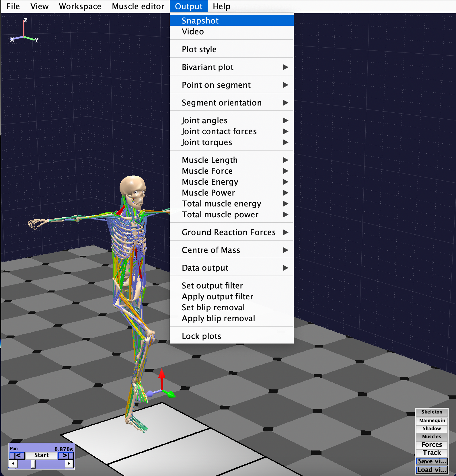This screenshot has height=476, width=456.
Task: Expand the Muscle Power submenu
Action: [232, 193]
